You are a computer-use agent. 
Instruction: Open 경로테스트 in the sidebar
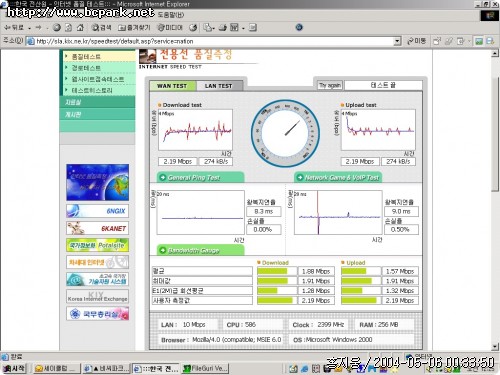click(x=86, y=68)
